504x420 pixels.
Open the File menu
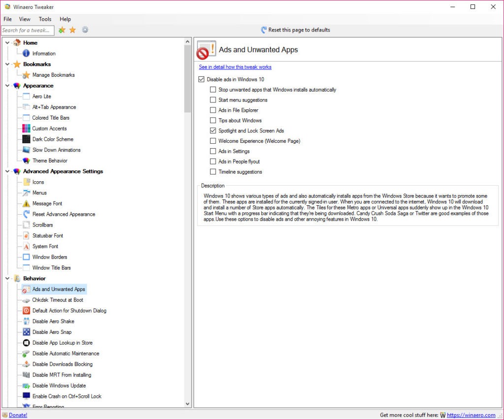[x=7, y=19]
